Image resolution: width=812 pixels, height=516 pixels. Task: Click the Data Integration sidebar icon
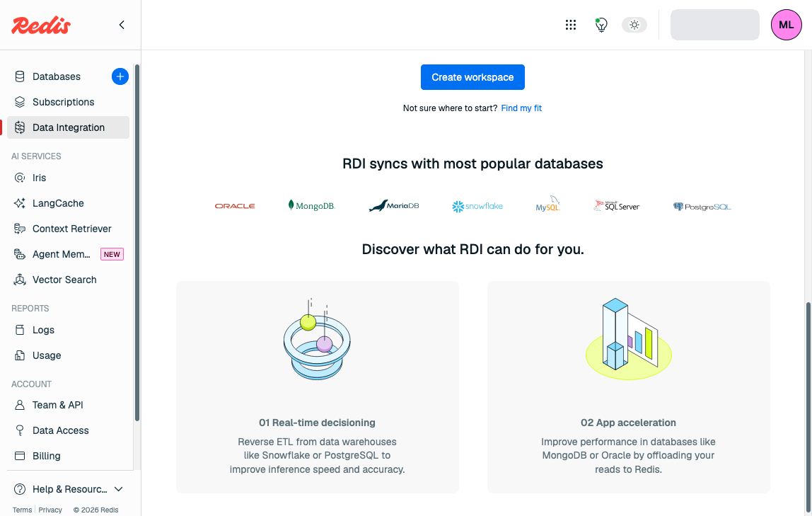(20, 127)
